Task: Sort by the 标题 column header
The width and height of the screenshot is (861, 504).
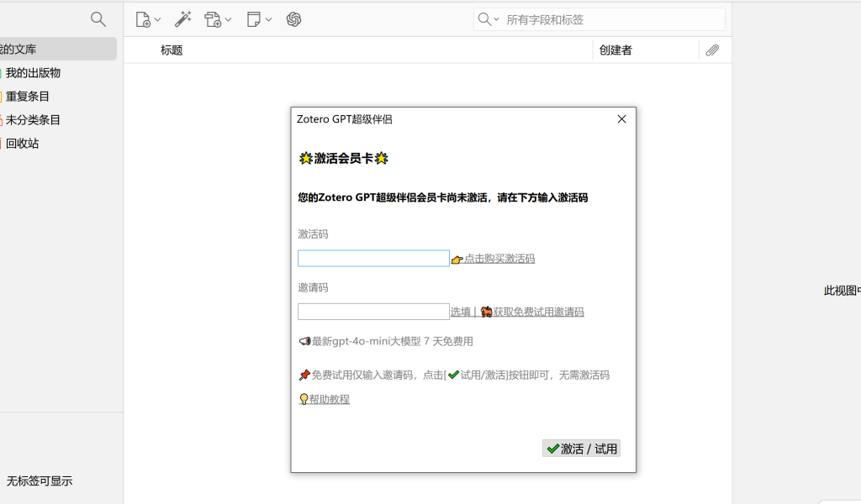Action: tap(172, 50)
